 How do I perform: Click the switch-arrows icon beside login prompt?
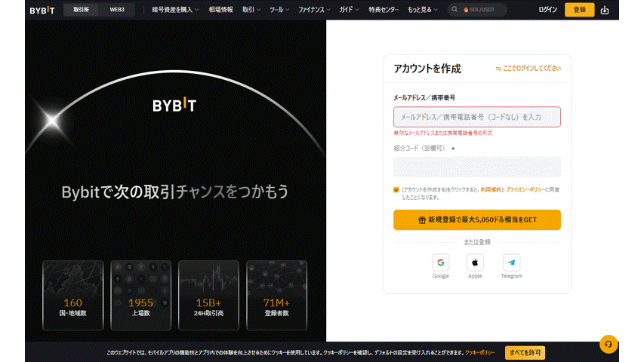tap(498, 69)
